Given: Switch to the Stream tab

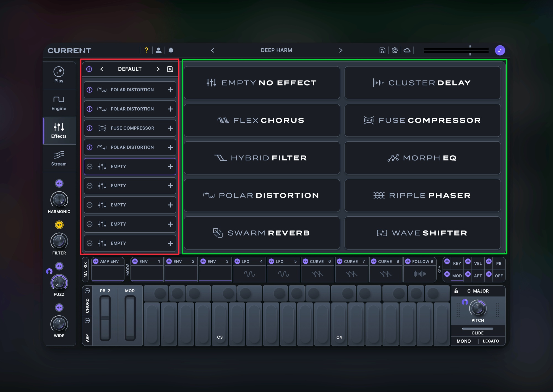Looking at the screenshot, I should (59, 159).
